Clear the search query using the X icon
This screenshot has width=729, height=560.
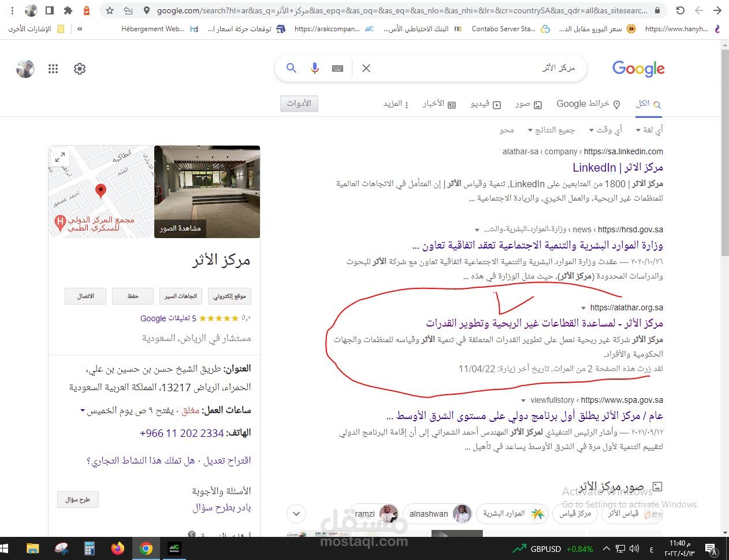[366, 68]
